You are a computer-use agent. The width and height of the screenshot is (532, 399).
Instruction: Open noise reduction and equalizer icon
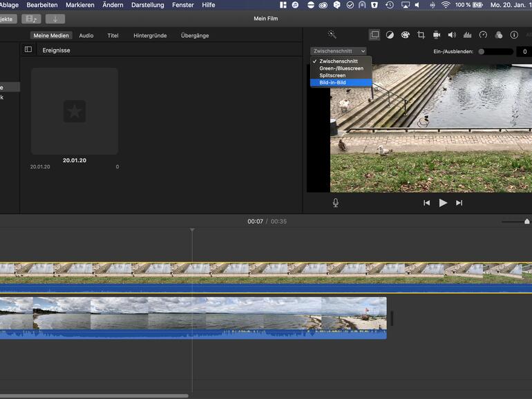tap(467, 35)
